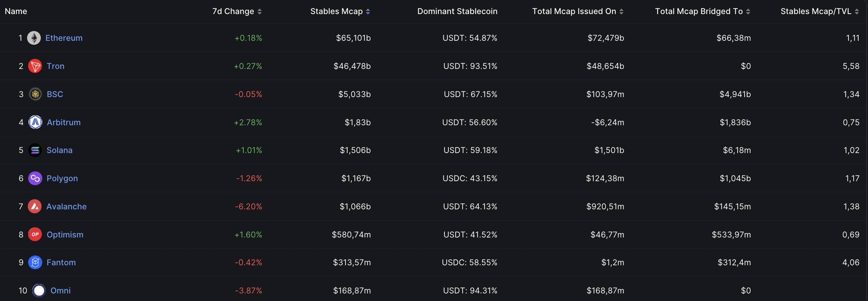Click the Polygon chain logo icon
868x301 pixels.
pyautogui.click(x=35, y=178)
